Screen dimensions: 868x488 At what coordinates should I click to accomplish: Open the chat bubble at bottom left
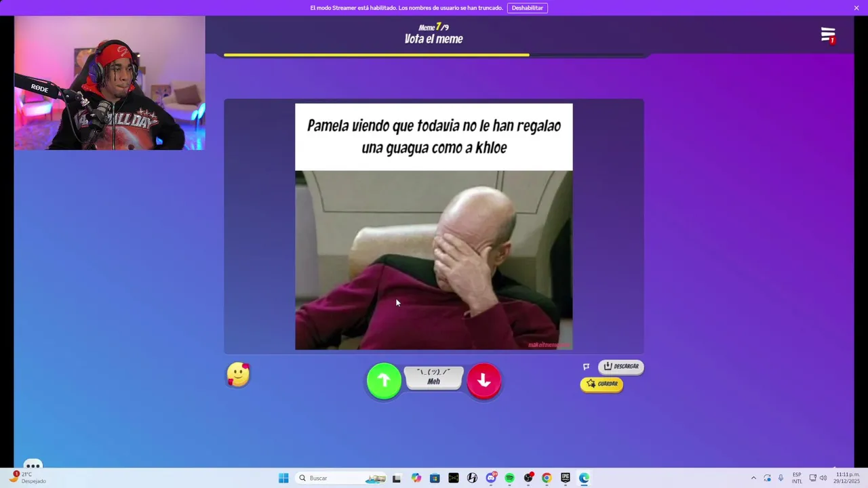coord(33,465)
